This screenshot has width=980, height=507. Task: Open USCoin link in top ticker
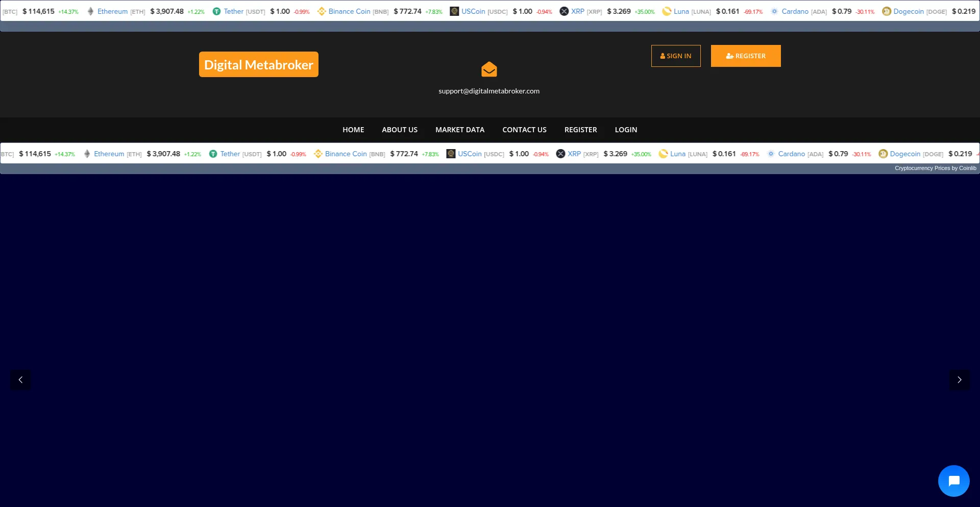(473, 11)
